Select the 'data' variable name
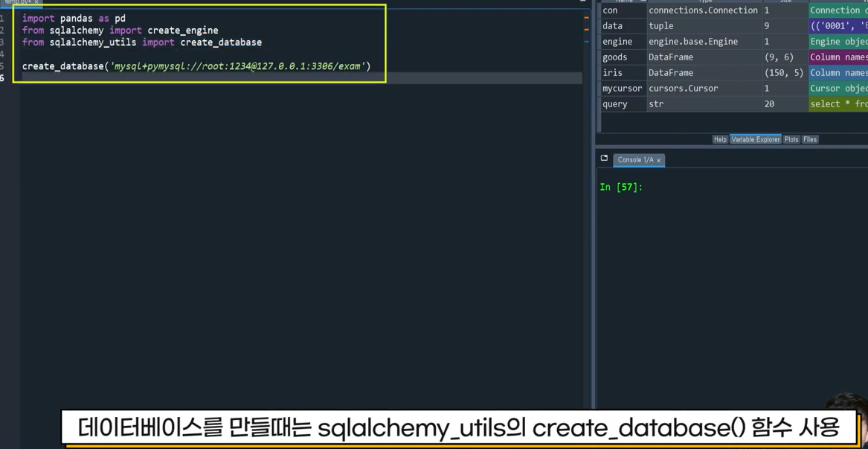 click(x=612, y=26)
